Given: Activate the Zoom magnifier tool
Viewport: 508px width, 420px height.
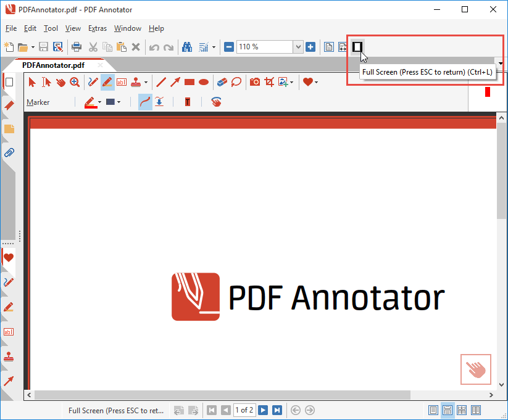Looking at the screenshot, I should [75, 82].
